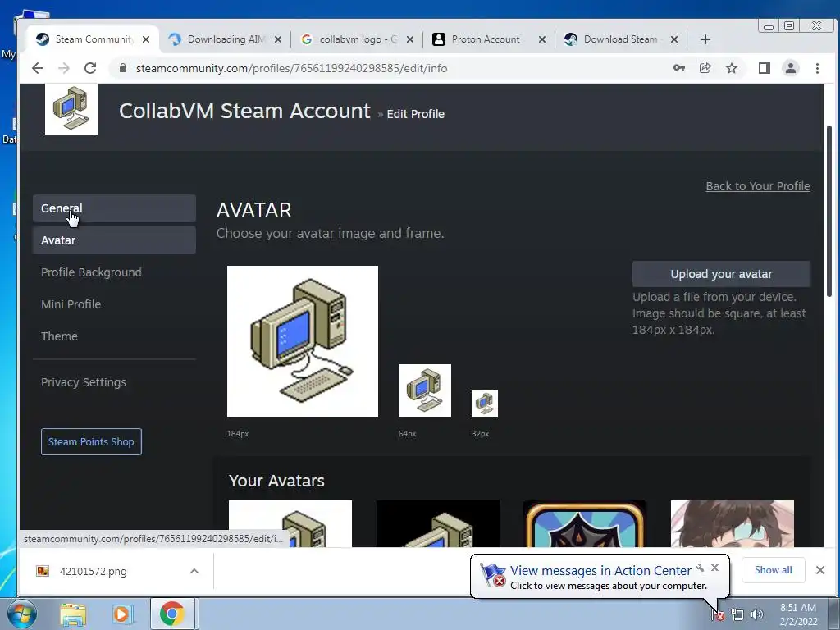Go back using the browser back arrow
The image size is (840, 630).
38,68
